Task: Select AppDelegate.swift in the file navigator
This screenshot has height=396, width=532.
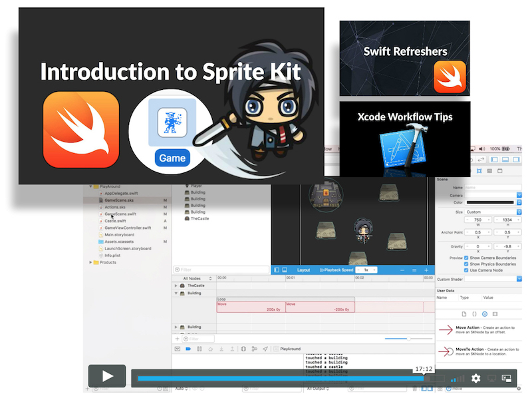Action: point(121,193)
